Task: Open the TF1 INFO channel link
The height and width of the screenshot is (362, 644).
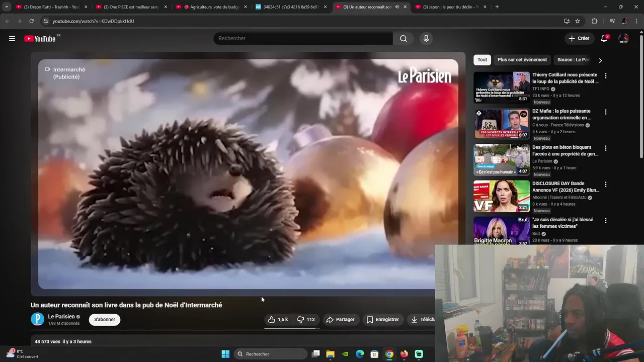Action: (x=541, y=89)
